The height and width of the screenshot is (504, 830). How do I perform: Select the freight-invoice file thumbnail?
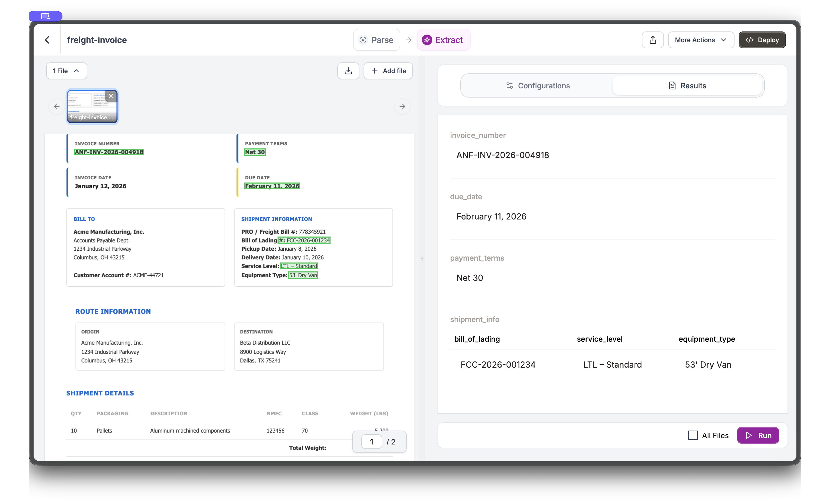pyautogui.click(x=88, y=108)
